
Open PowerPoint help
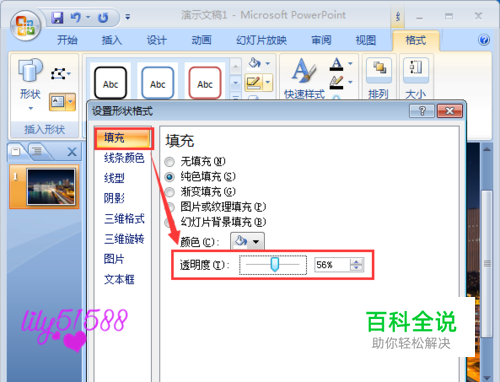point(484,40)
